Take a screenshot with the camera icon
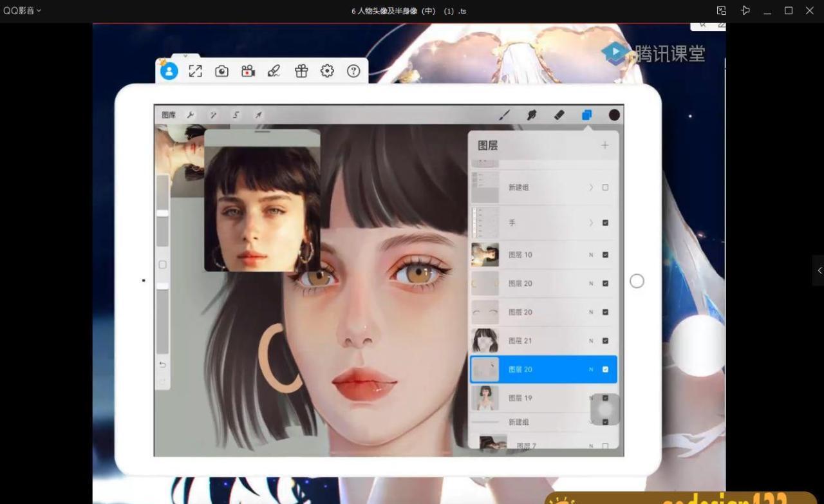Image resolution: width=824 pixels, height=504 pixels. (x=221, y=71)
